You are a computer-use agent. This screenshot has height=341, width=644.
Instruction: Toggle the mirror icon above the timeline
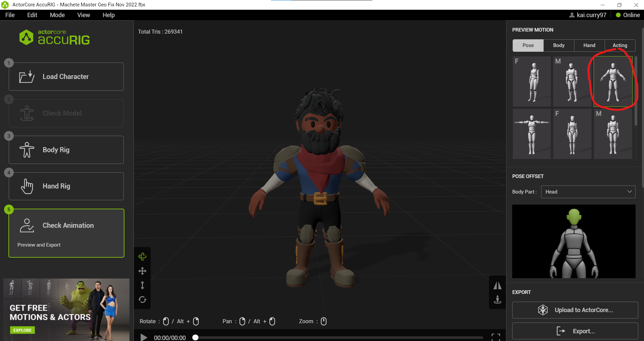497,286
